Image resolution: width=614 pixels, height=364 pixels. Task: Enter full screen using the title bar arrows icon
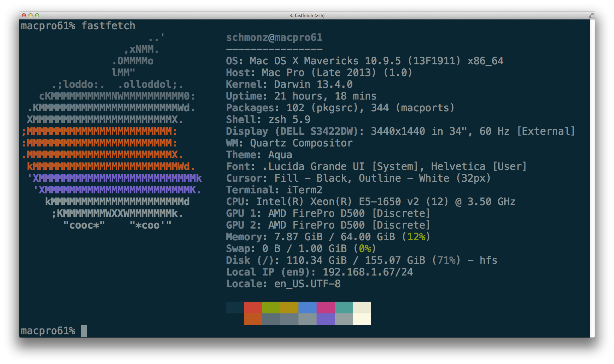tap(591, 15)
